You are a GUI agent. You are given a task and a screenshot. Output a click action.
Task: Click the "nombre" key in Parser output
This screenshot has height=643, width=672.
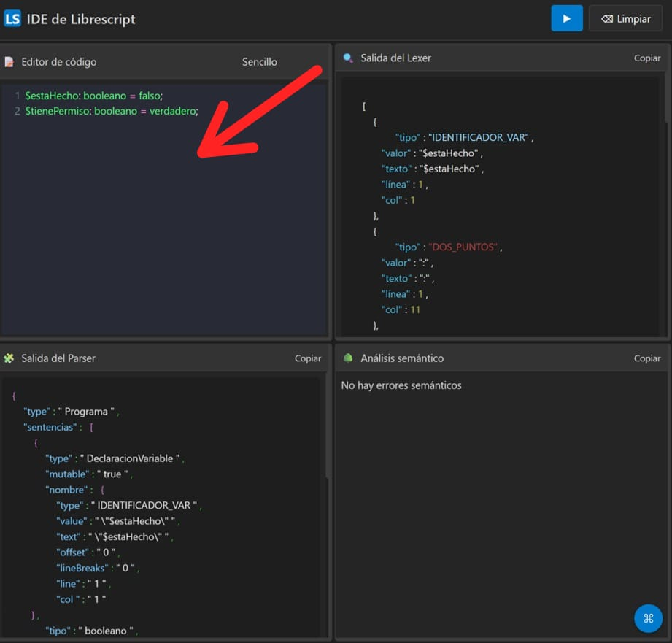click(x=66, y=490)
